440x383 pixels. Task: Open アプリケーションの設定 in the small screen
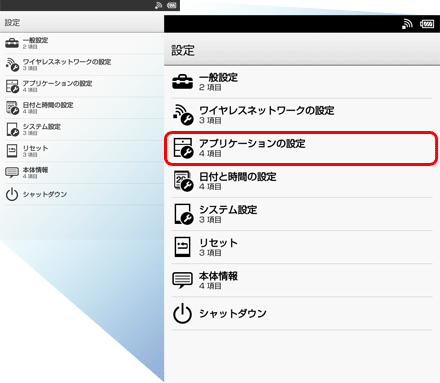click(x=84, y=86)
